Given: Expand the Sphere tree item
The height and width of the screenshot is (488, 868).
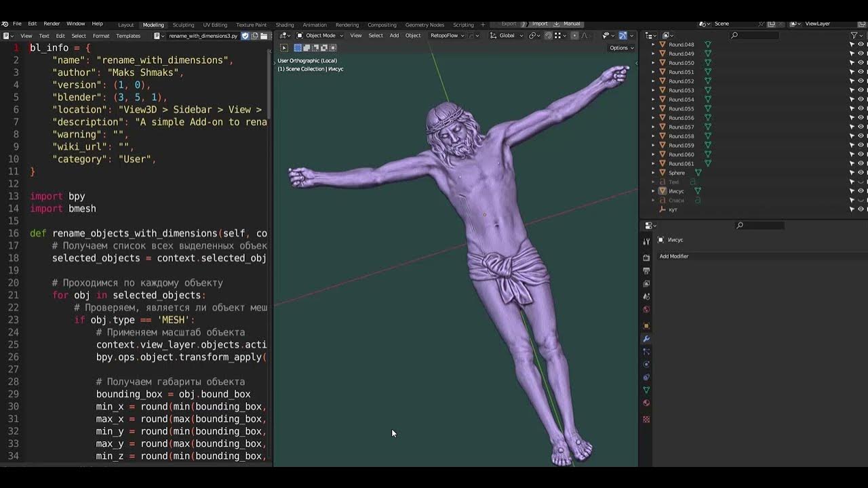Looking at the screenshot, I should [654, 173].
